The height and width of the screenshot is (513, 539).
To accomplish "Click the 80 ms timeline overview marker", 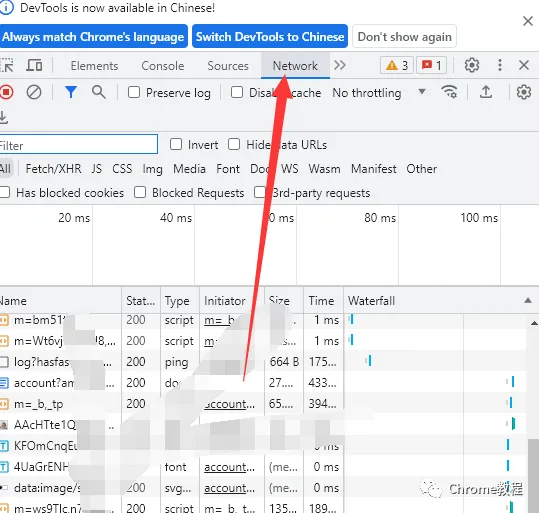I will point(380,218).
